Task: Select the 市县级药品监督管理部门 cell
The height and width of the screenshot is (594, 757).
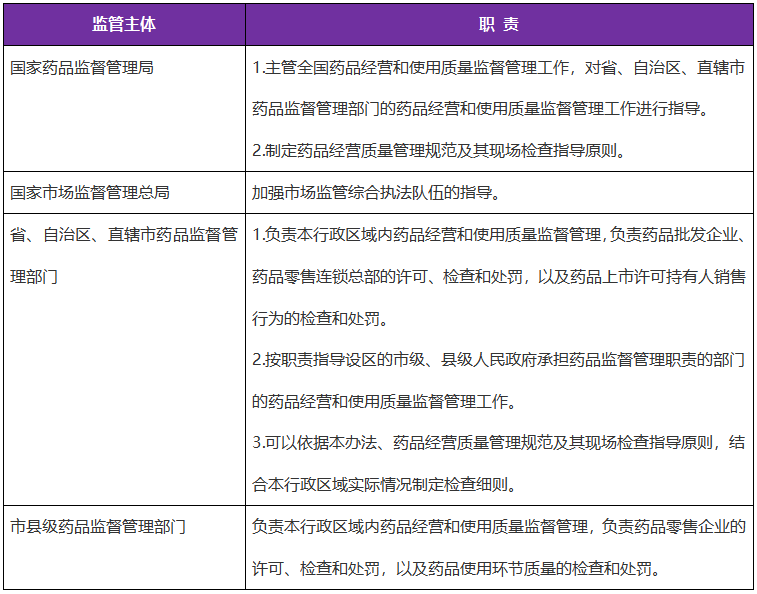Action: (124, 547)
